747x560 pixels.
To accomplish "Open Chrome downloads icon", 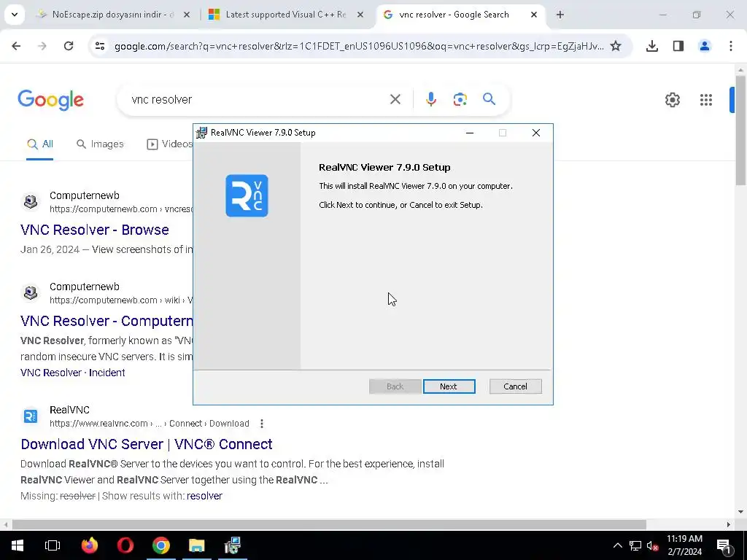I will (651, 46).
